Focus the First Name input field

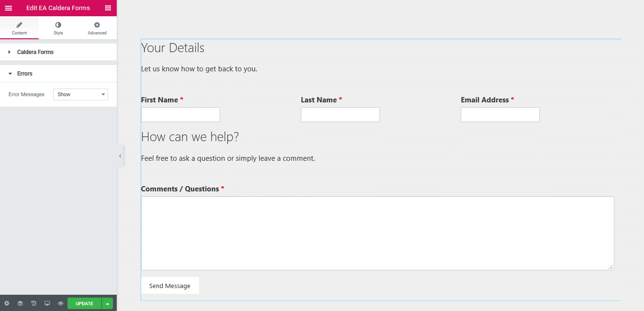(x=180, y=114)
